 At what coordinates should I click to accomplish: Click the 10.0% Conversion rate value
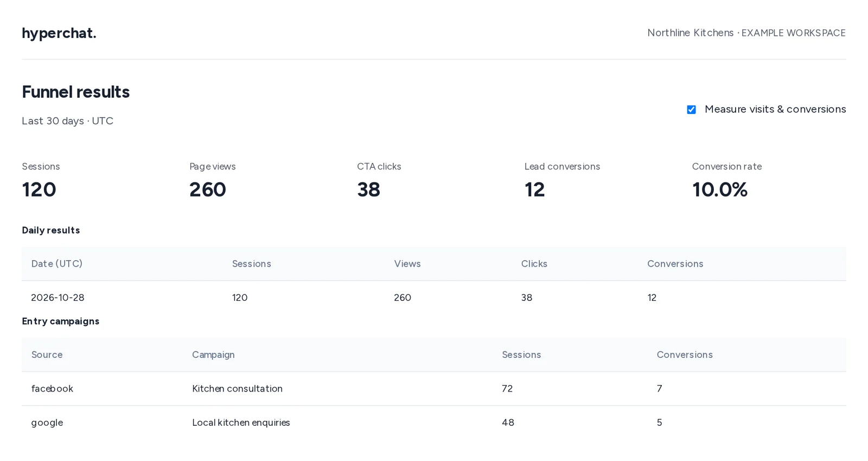point(720,190)
